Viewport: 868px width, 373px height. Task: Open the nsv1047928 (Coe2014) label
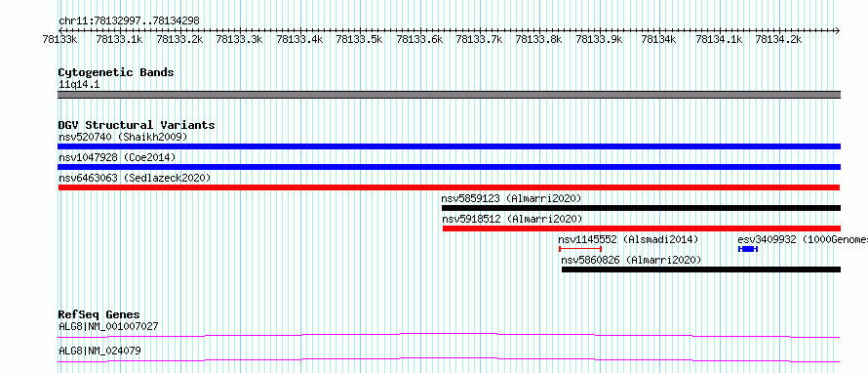(x=117, y=157)
